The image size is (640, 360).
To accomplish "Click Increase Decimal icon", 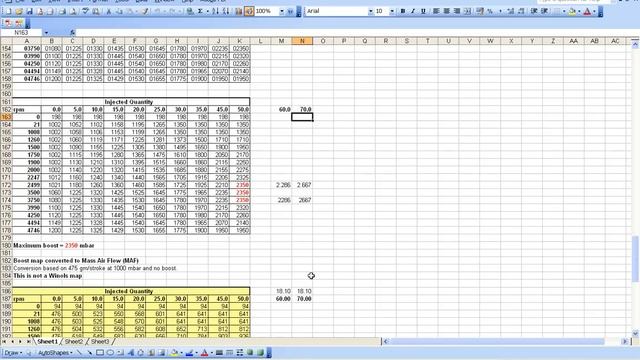I will click(x=511, y=11).
